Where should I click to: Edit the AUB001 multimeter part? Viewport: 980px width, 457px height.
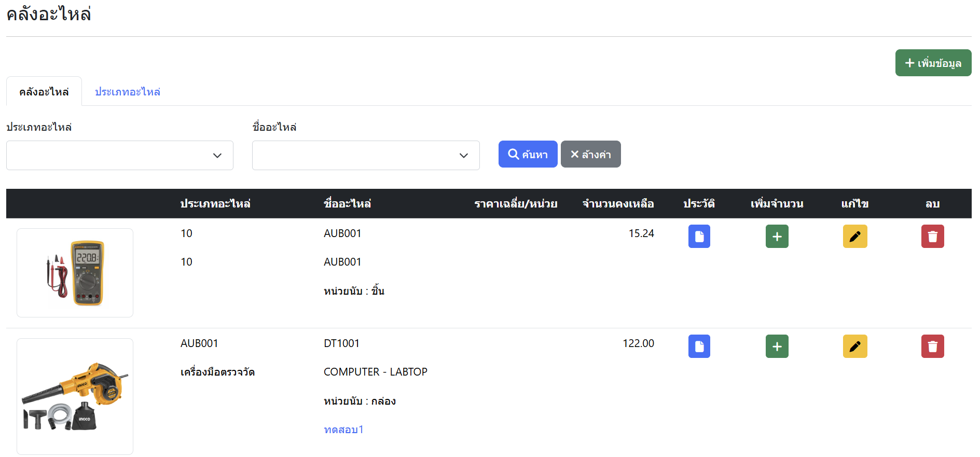854,237
